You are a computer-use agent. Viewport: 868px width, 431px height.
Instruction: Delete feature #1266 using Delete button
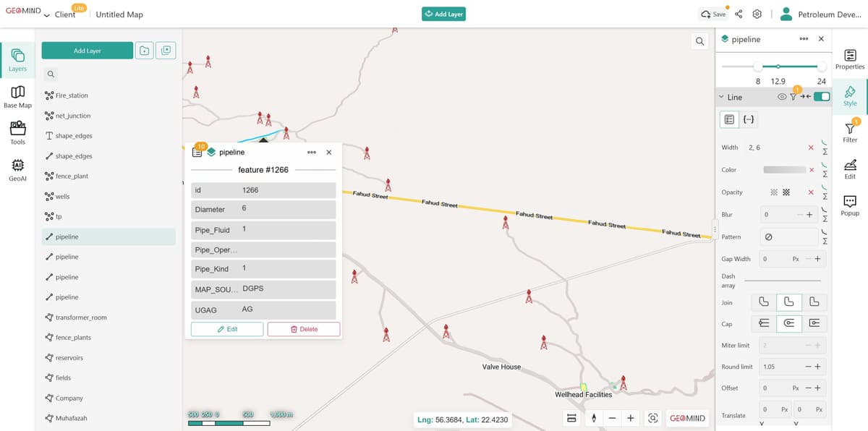coord(304,329)
